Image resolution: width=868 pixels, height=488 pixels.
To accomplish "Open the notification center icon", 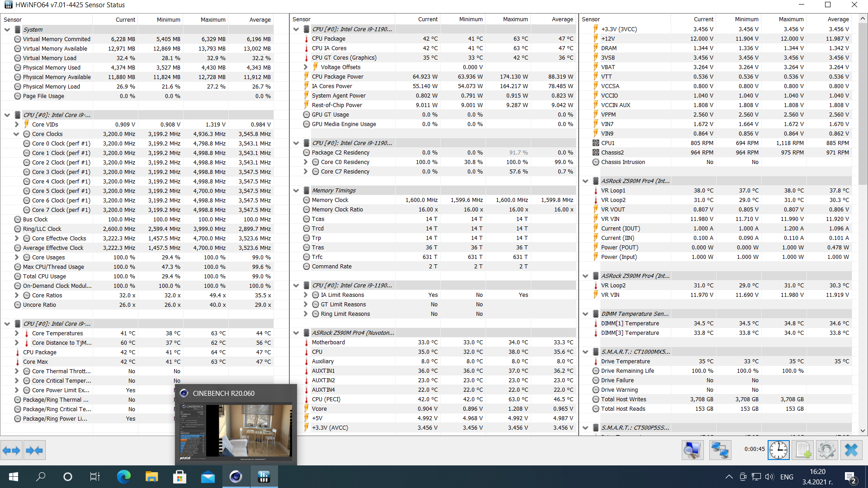I will 850,477.
